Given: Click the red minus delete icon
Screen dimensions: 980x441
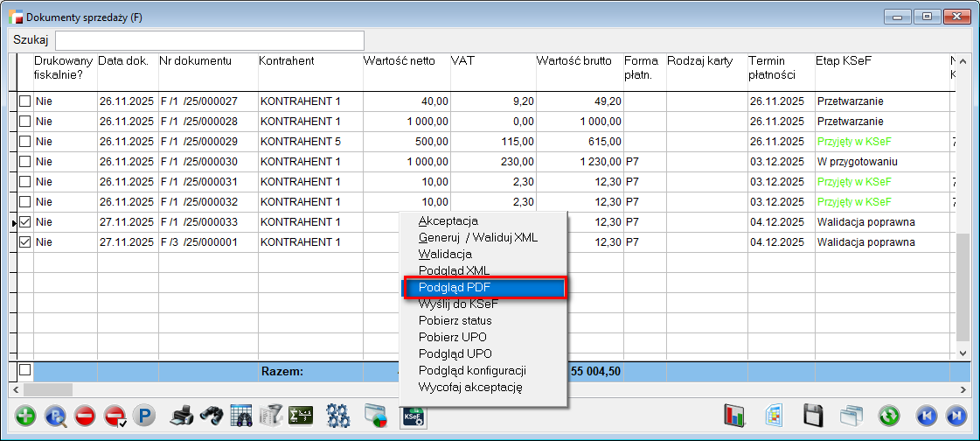Looking at the screenshot, I should pos(85,416).
